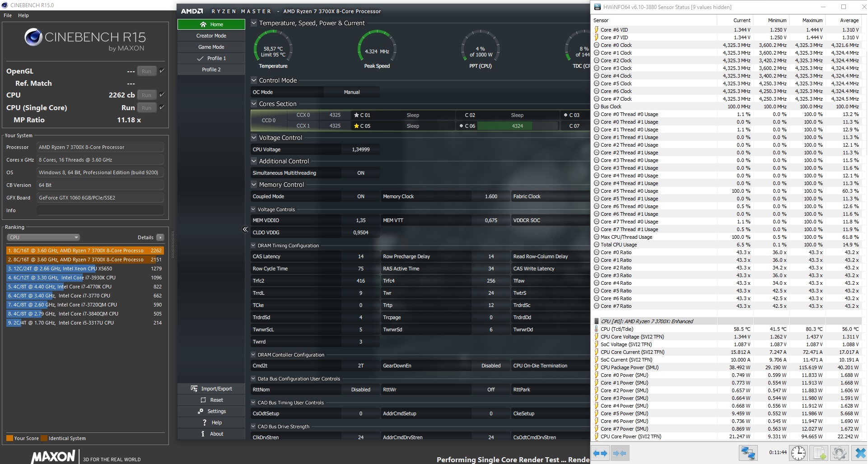Screen dimensions: 868x464
Task: Collapse Temperature, Speed, Power & Current section
Action: pos(254,23)
